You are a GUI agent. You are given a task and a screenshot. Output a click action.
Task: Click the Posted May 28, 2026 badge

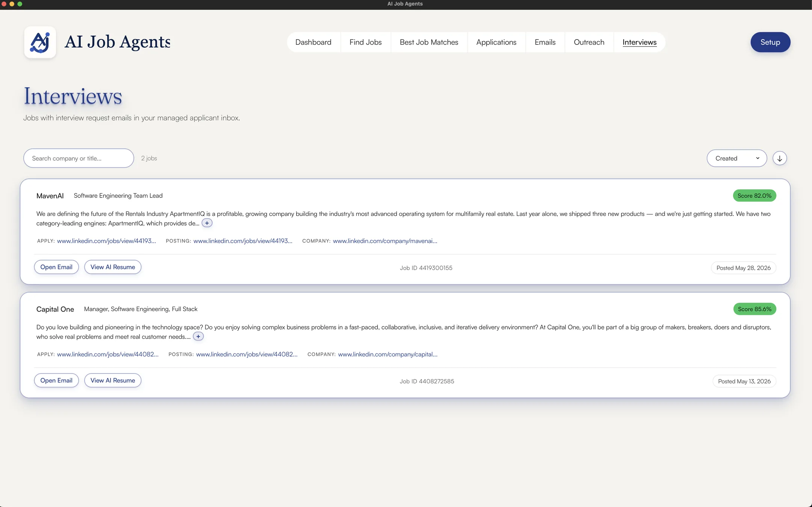click(744, 268)
